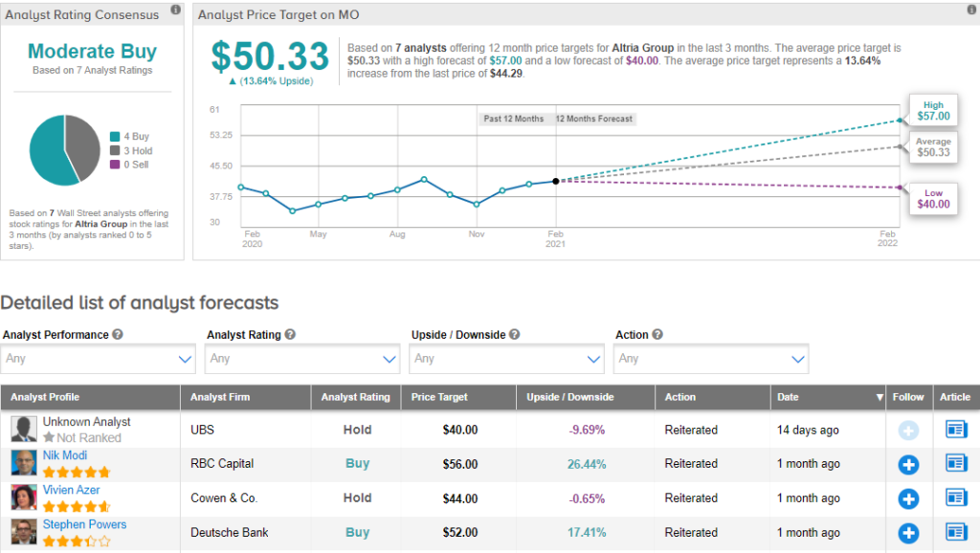Click the analyst rating pie chart
The height and width of the screenshot is (553, 980).
coord(65,150)
